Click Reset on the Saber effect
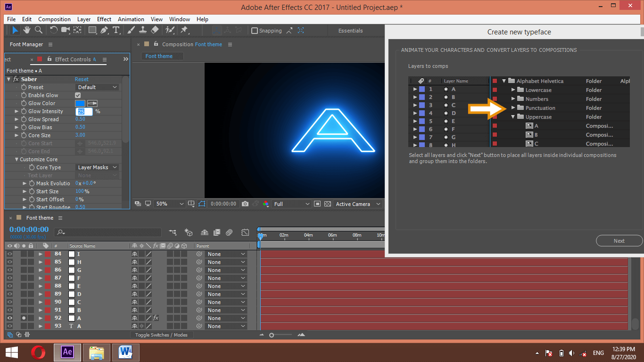Viewport: 644px width, 362px height. [x=81, y=79]
